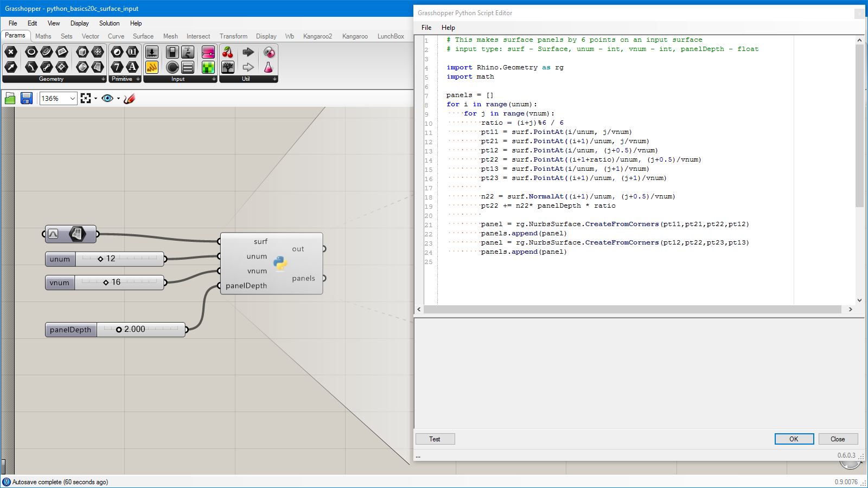Open the Solution menu in Grasshopper
868x488 pixels.
tap(109, 23)
